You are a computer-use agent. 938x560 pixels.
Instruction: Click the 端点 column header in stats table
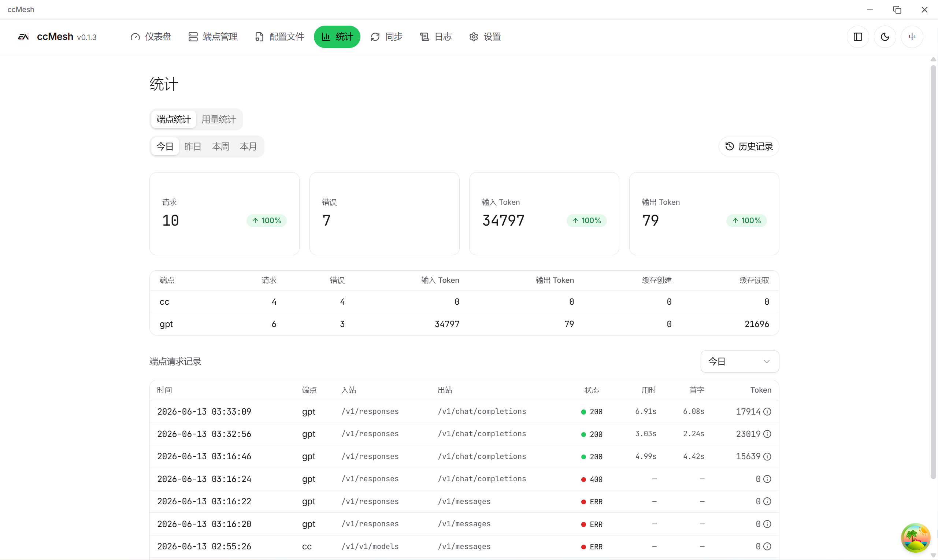click(x=167, y=281)
